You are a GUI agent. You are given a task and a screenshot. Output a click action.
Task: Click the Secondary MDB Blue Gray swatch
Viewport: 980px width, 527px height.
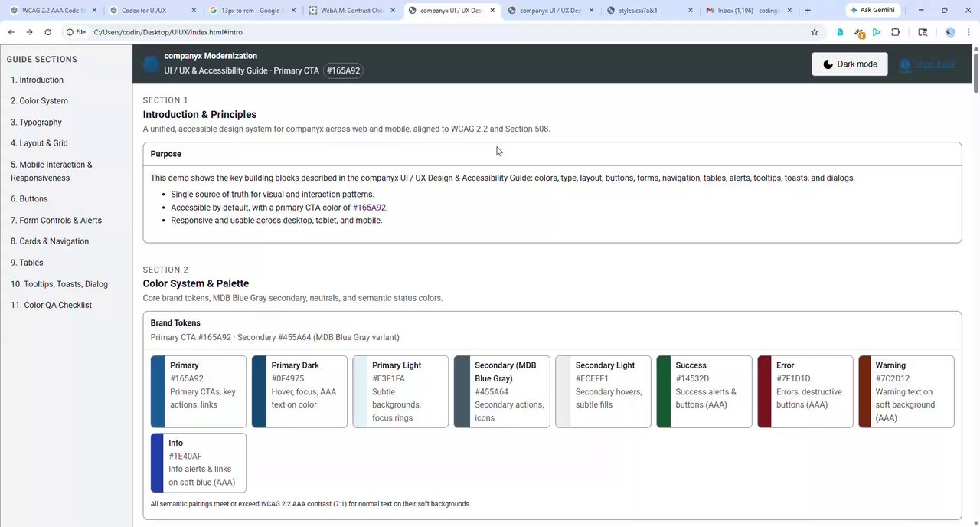[x=501, y=391]
